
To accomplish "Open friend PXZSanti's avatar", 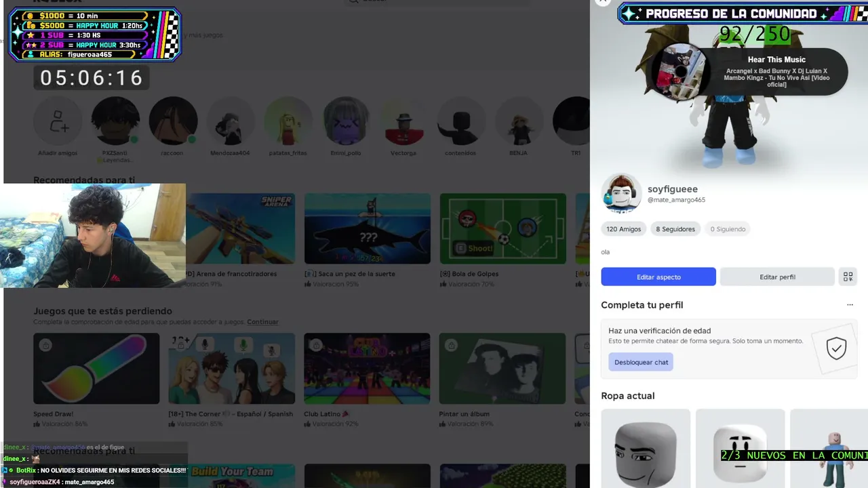I will tap(115, 122).
